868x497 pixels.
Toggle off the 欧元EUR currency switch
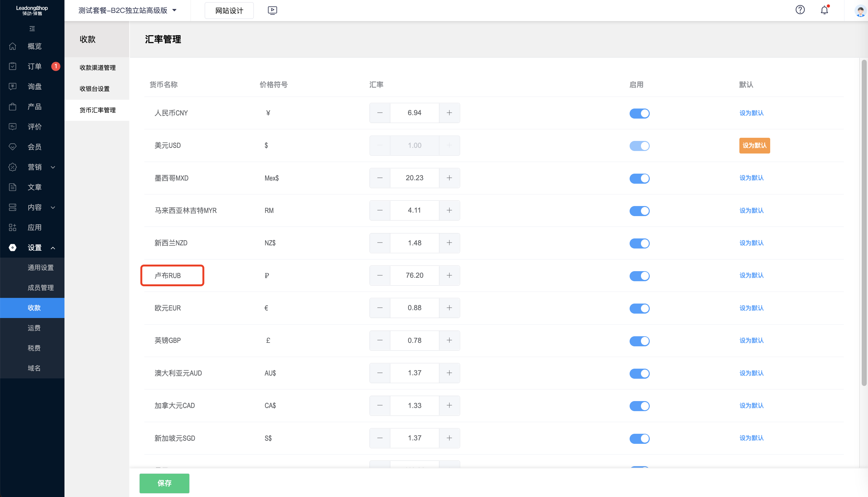pyautogui.click(x=639, y=308)
